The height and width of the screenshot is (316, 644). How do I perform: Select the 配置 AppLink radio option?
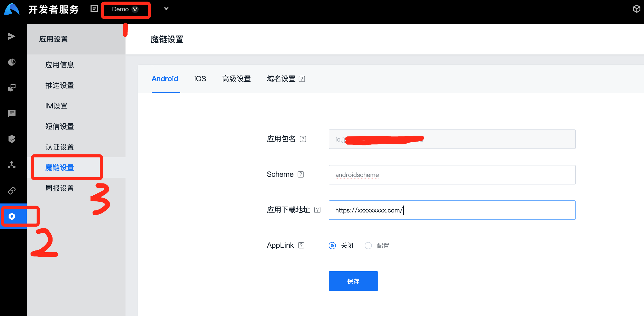point(368,246)
